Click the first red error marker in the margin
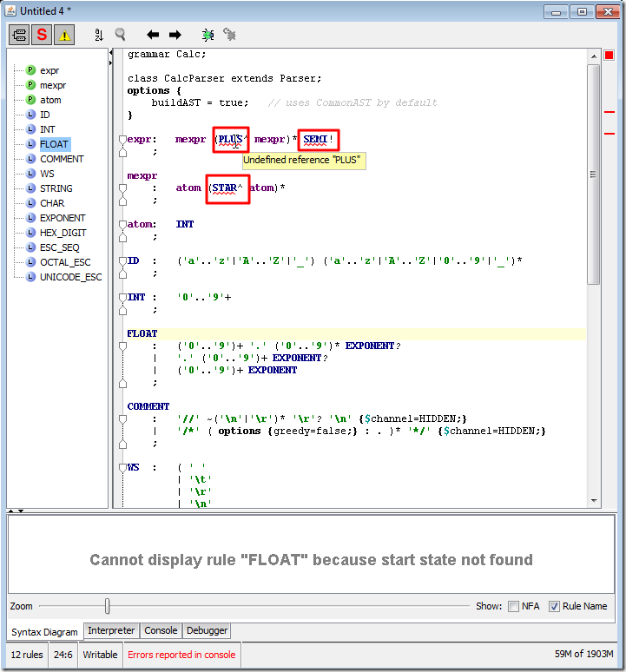 click(x=610, y=112)
